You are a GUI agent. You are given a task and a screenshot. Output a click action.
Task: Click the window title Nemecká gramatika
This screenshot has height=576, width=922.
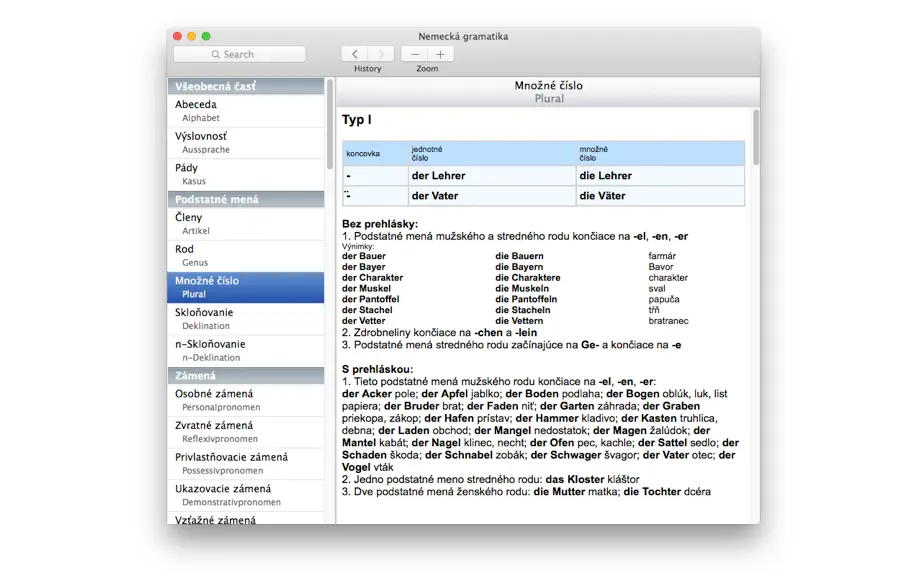point(463,36)
